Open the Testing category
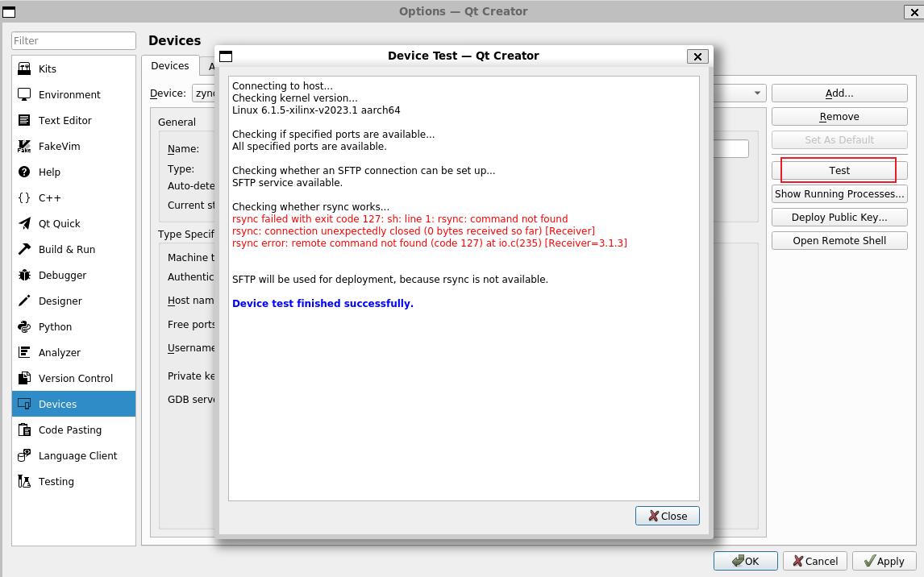The image size is (924, 577). click(73, 482)
